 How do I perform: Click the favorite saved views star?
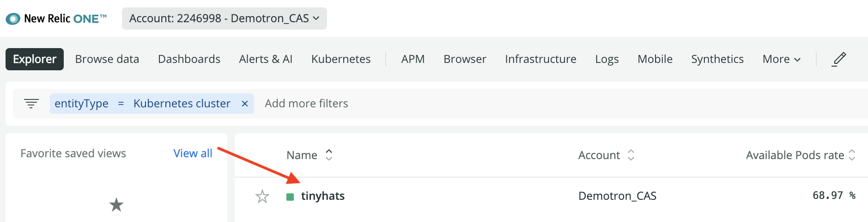click(x=116, y=205)
